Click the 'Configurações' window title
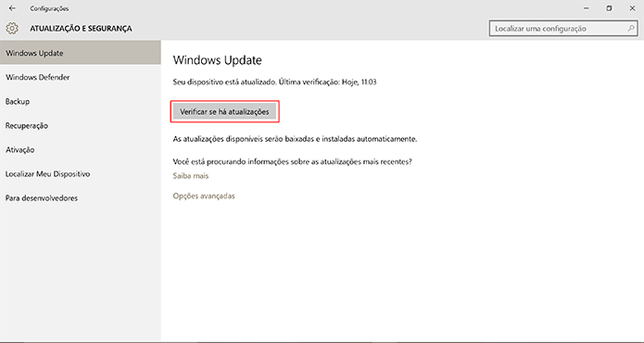 point(49,9)
